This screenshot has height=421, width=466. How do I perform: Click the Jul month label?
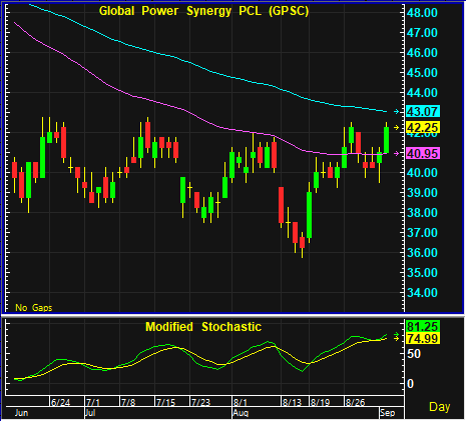coord(90,413)
